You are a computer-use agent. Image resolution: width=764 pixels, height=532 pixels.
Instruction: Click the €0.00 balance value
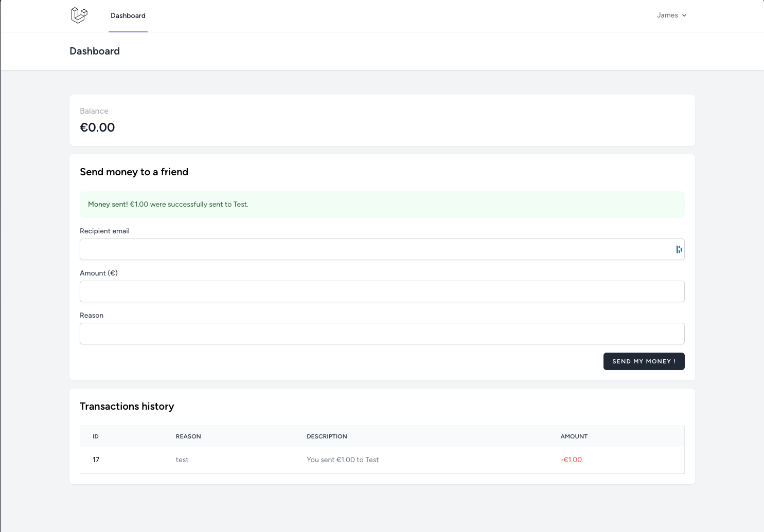pyautogui.click(x=97, y=127)
